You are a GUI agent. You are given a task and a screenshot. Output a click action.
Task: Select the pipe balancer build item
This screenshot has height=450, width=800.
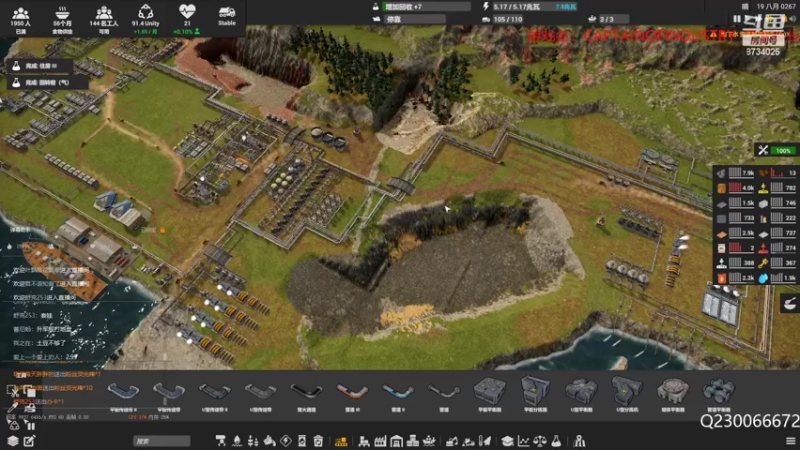(x=718, y=394)
